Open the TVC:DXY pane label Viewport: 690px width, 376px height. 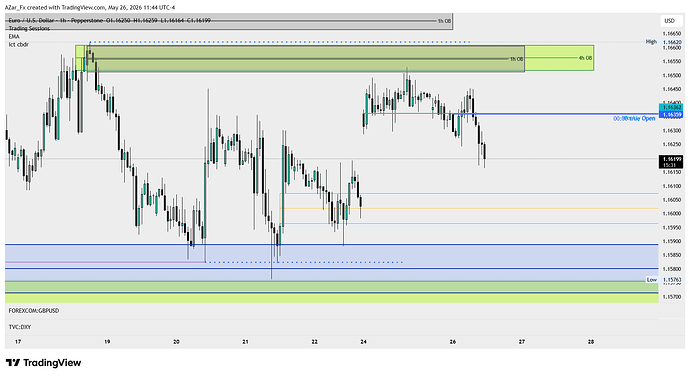tap(20, 327)
